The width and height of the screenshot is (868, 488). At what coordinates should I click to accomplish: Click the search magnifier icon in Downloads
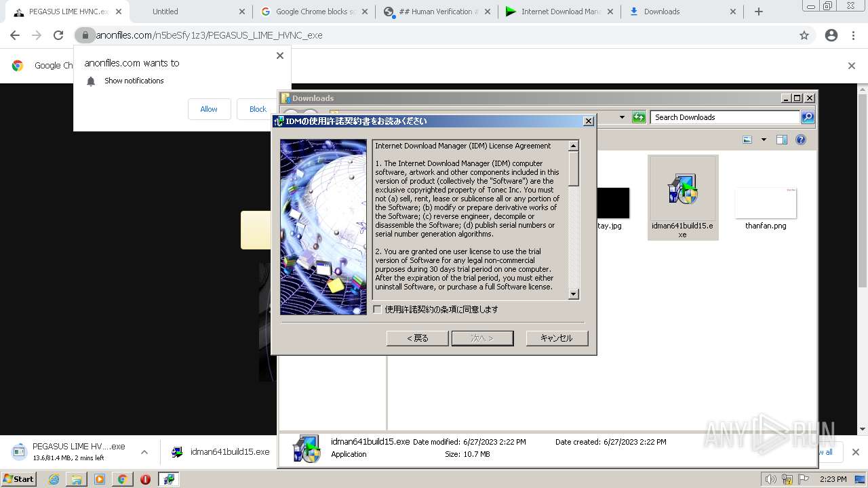pos(807,117)
